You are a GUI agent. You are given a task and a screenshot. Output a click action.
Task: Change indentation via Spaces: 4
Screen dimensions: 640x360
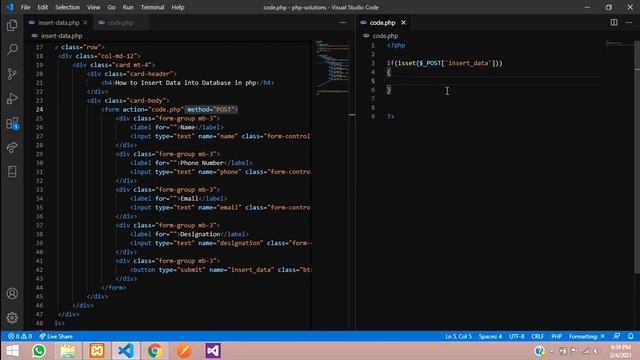(490, 336)
